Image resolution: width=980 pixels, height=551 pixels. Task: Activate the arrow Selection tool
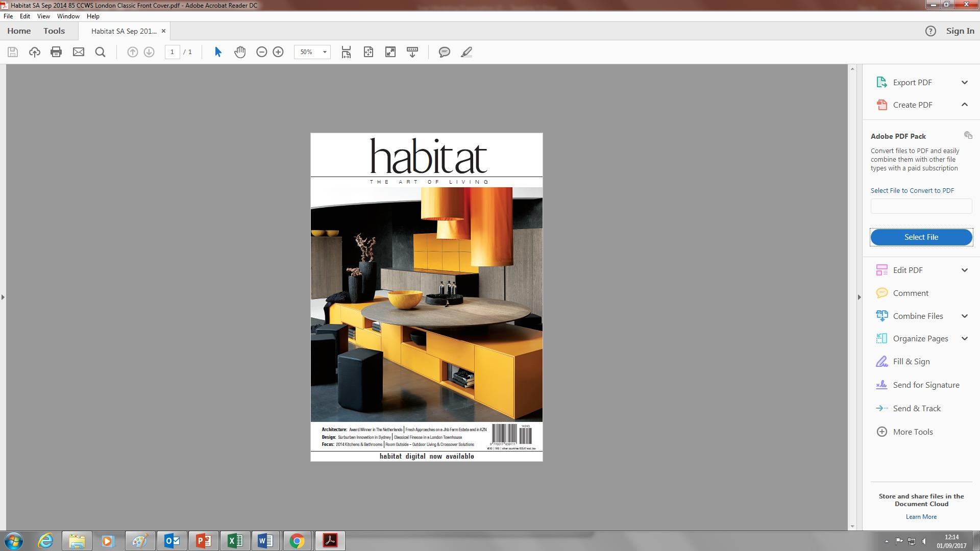[x=218, y=52]
